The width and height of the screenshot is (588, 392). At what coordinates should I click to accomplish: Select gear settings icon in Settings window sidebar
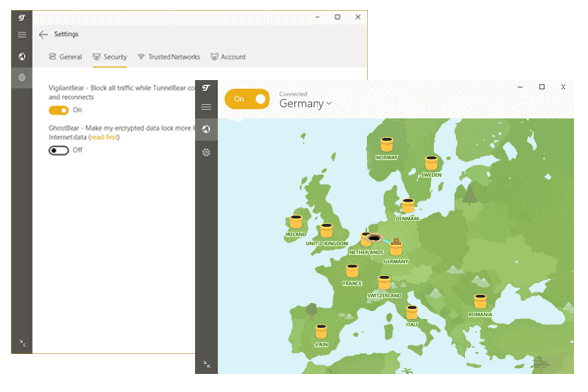pyautogui.click(x=22, y=77)
